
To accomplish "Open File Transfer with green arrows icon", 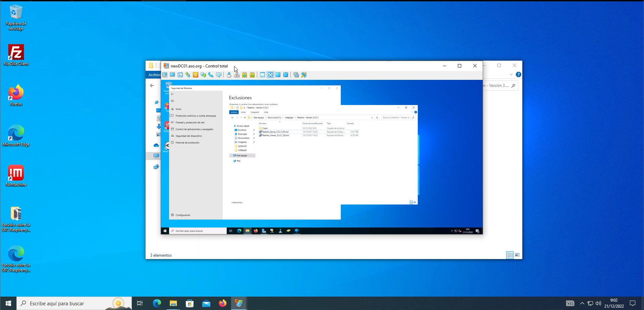I will [x=188, y=75].
